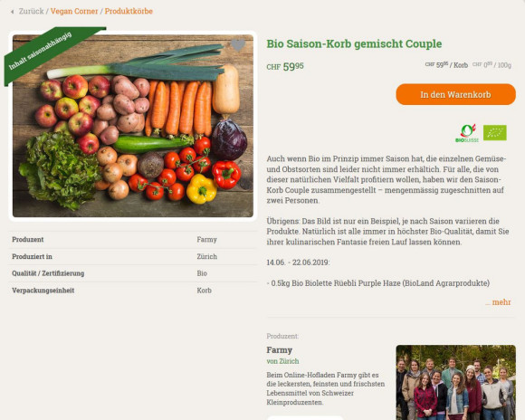The height and width of the screenshot is (420, 525).
Task: Select the Verpackungseinheit Korb row
Action: 133,291
